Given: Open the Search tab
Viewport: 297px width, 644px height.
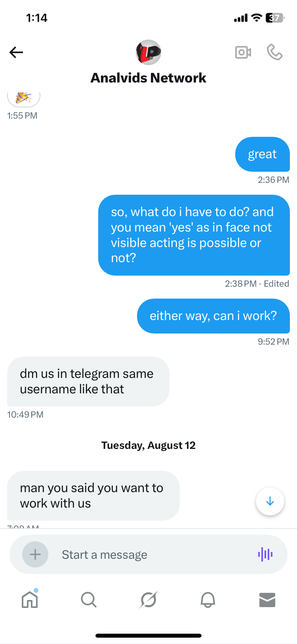Looking at the screenshot, I should pos(89,600).
